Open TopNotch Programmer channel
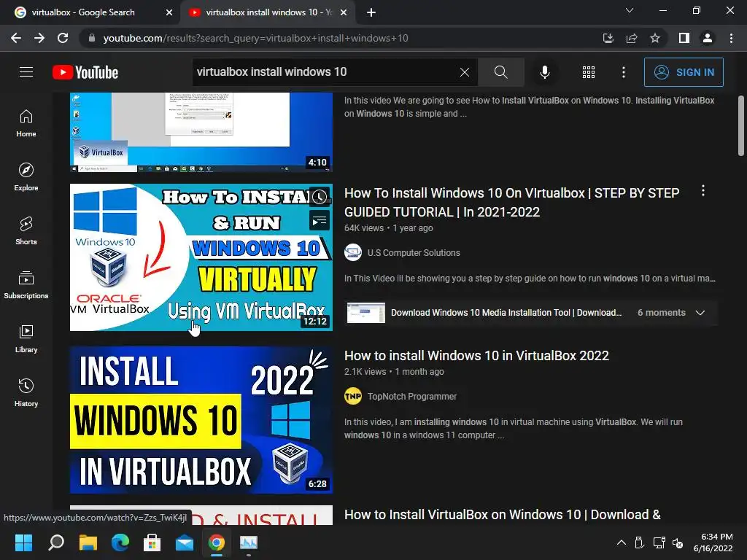Screen dimensions: 747x560 tap(412, 396)
